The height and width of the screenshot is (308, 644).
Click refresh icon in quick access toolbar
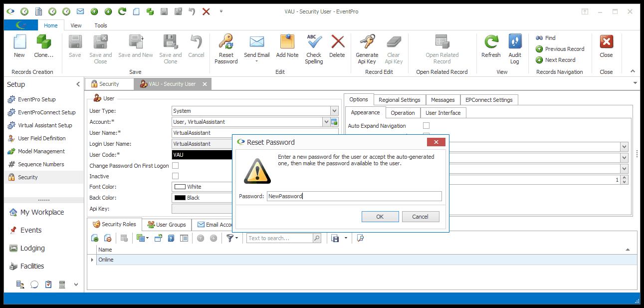click(122, 11)
